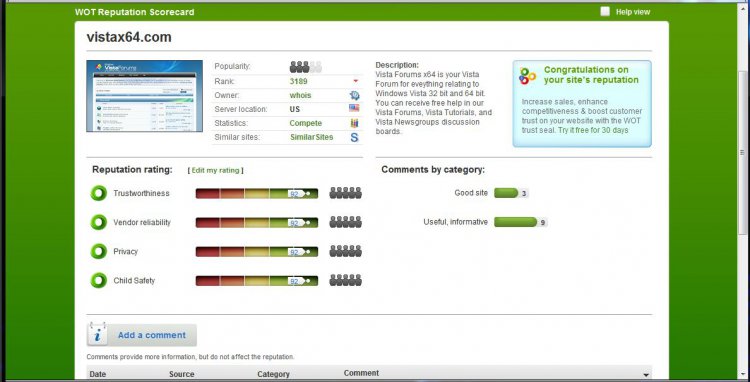Expand the comments table sort arrow
The width and height of the screenshot is (750, 382).
(x=646, y=375)
